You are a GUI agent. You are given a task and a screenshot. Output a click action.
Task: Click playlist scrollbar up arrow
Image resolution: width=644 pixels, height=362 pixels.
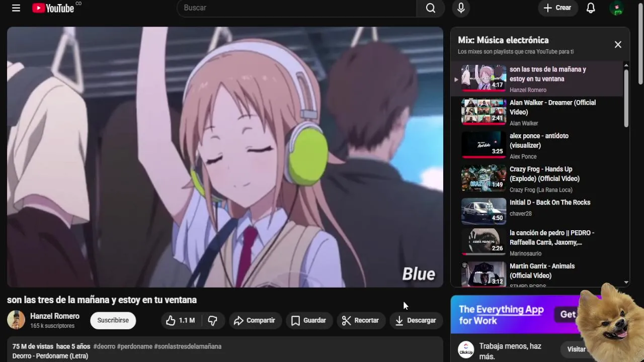[x=626, y=65]
